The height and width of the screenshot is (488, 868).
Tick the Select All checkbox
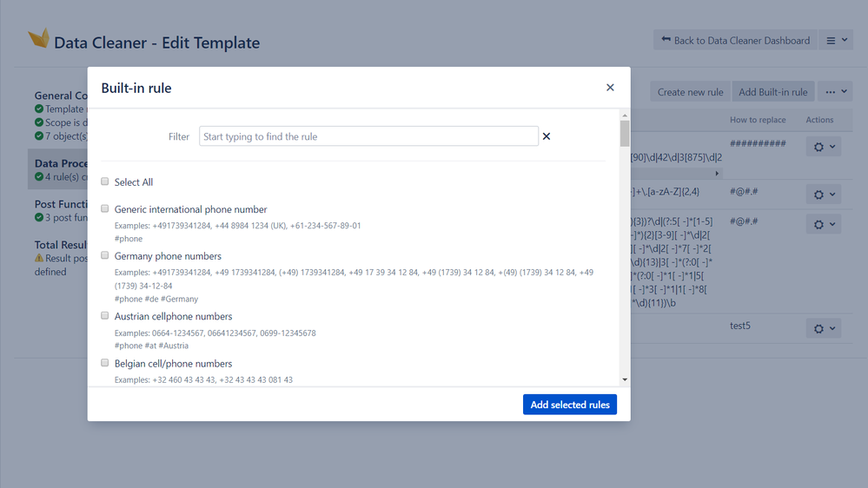coord(104,181)
